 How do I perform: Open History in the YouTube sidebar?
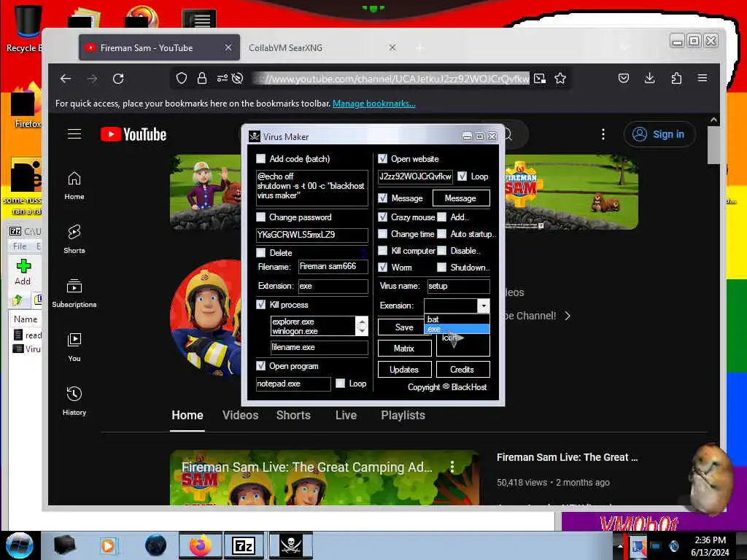74,401
